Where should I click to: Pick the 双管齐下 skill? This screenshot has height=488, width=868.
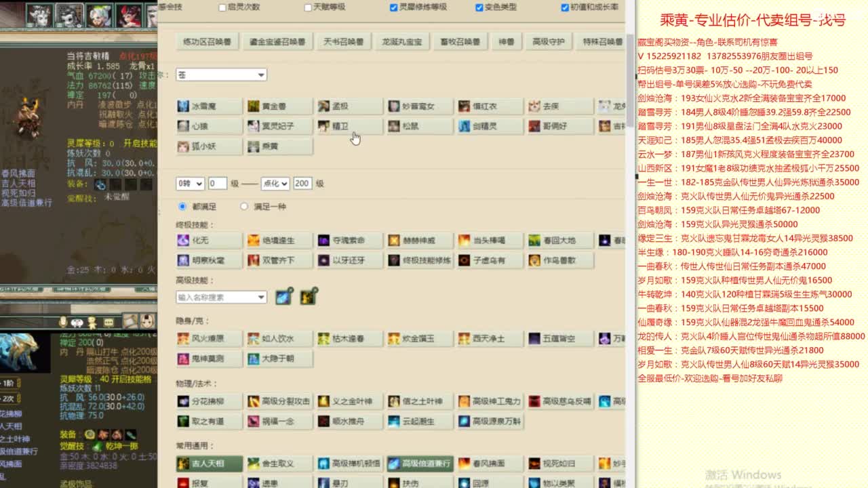click(x=279, y=260)
